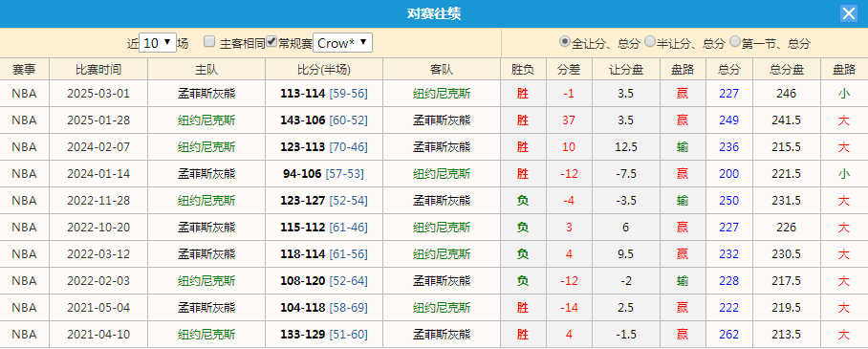
Task: Select date cell 2024-02-07
Action: (98, 147)
